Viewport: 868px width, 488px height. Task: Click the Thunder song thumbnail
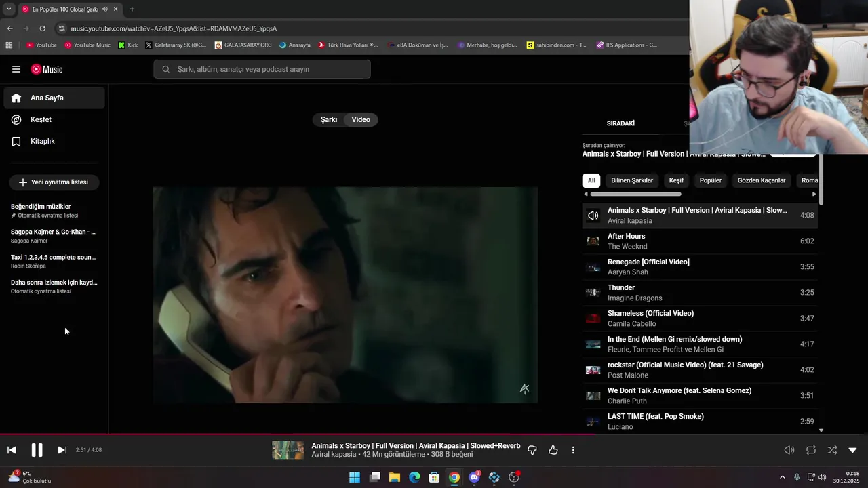point(593,293)
